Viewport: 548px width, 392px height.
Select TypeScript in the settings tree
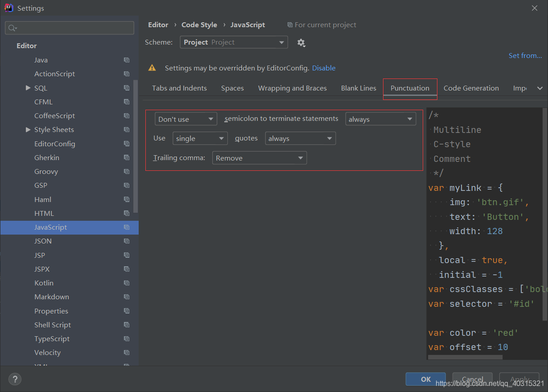52,338
